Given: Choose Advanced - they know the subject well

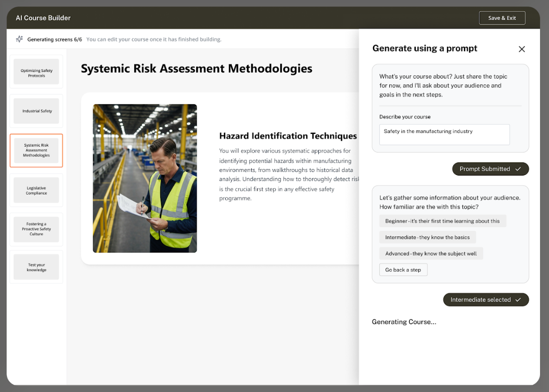Looking at the screenshot, I should (x=431, y=253).
